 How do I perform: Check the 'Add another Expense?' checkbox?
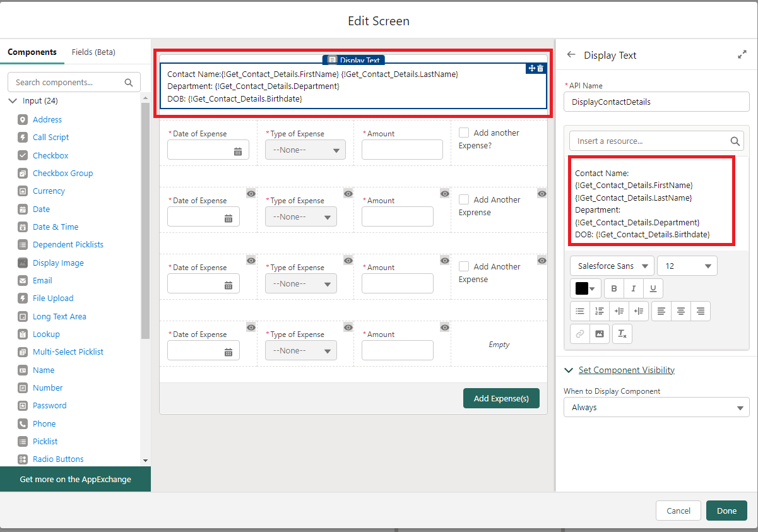coord(464,133)
